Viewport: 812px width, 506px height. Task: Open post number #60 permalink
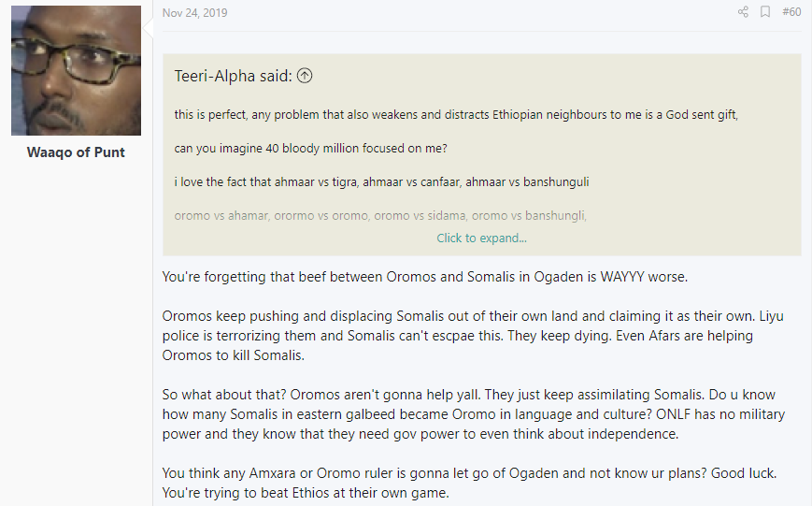tap(791, 12)
